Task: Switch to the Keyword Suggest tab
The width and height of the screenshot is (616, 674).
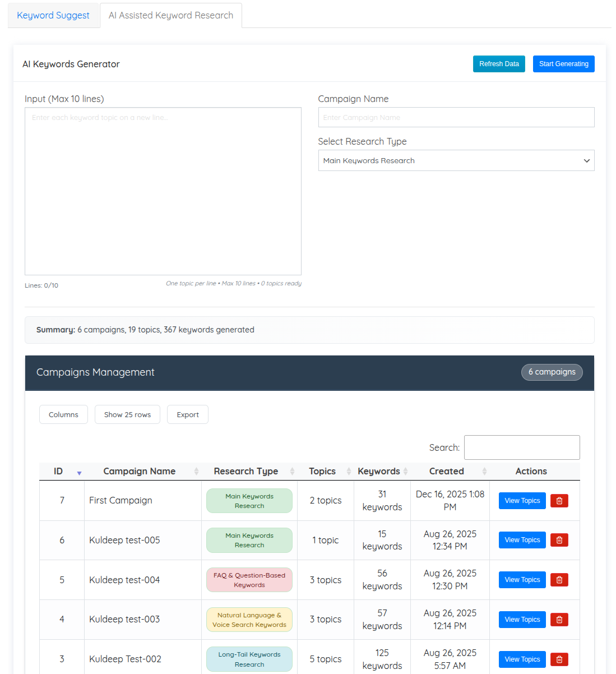Action: click(x=53, y=16)
